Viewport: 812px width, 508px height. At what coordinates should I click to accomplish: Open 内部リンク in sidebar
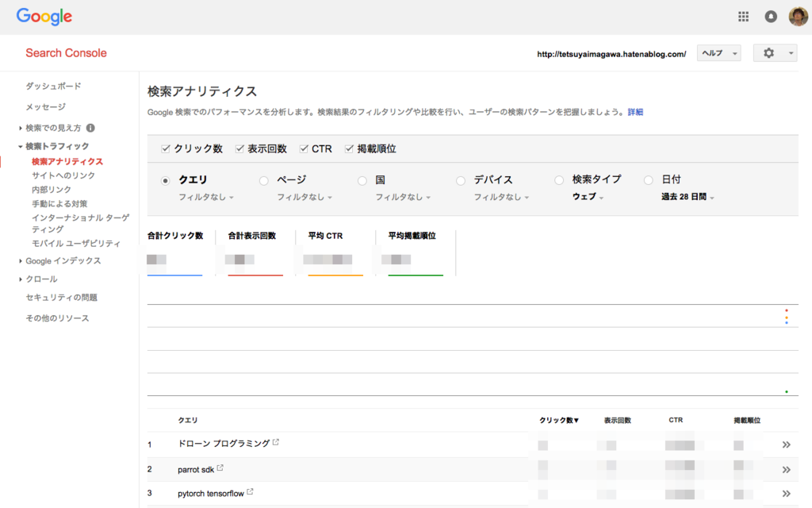pos(52,190)
